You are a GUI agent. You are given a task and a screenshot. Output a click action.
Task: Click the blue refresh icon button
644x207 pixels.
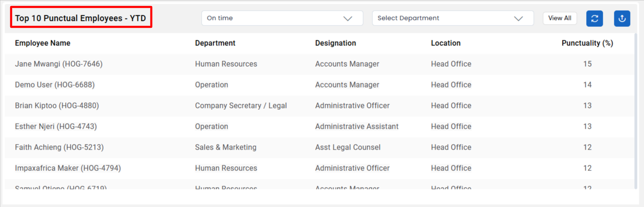pyautogui.click(x=594, y=19)
